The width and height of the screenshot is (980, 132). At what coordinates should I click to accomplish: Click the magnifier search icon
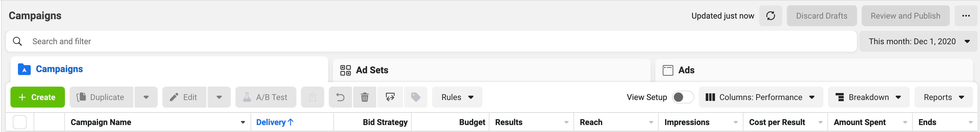[17, 41]
